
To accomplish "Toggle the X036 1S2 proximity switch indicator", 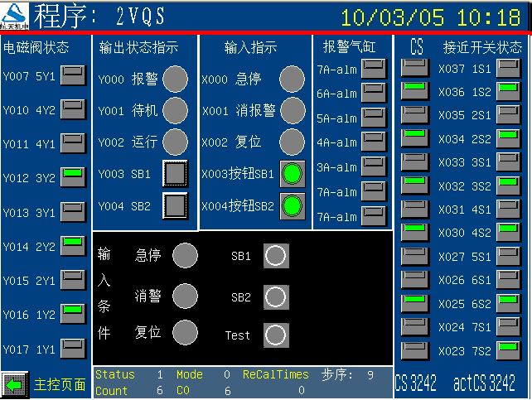I will [x=506, y=90].
